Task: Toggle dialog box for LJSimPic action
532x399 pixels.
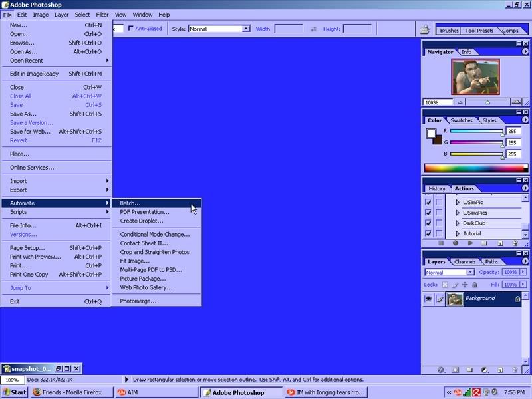Action: click(x=439, y=202)
